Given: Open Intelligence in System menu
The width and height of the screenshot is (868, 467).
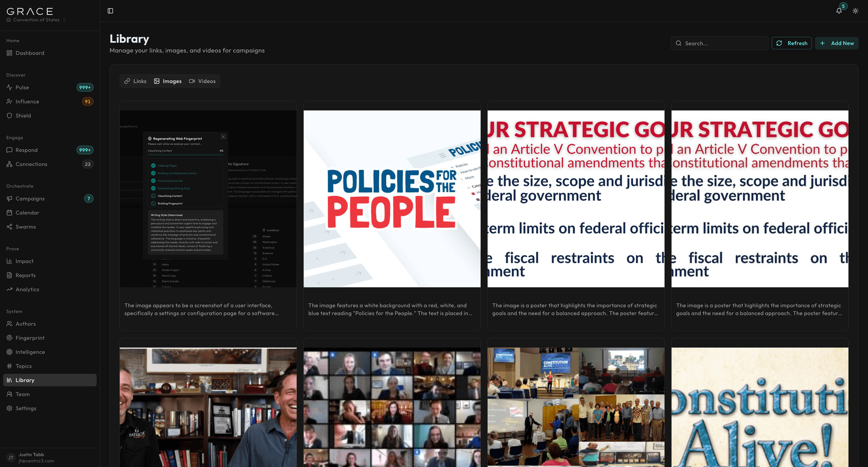Looking at the screenshot, I should (x=30, y=352).
